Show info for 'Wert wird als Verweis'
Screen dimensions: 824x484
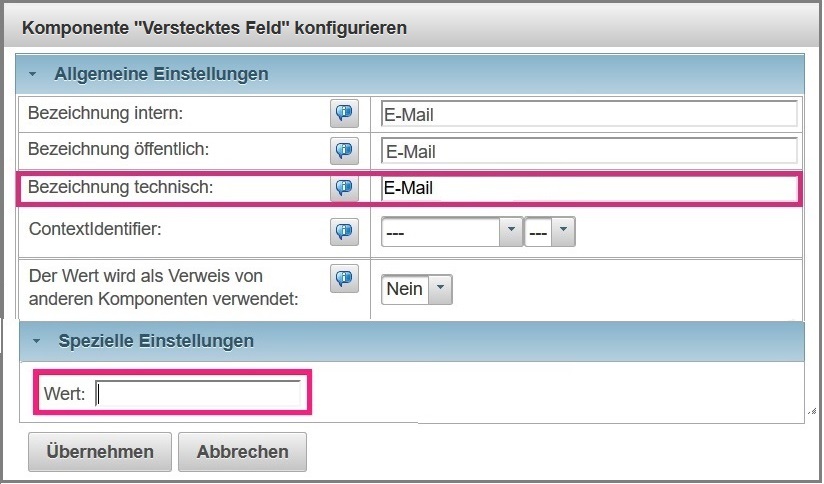[344, 279]
